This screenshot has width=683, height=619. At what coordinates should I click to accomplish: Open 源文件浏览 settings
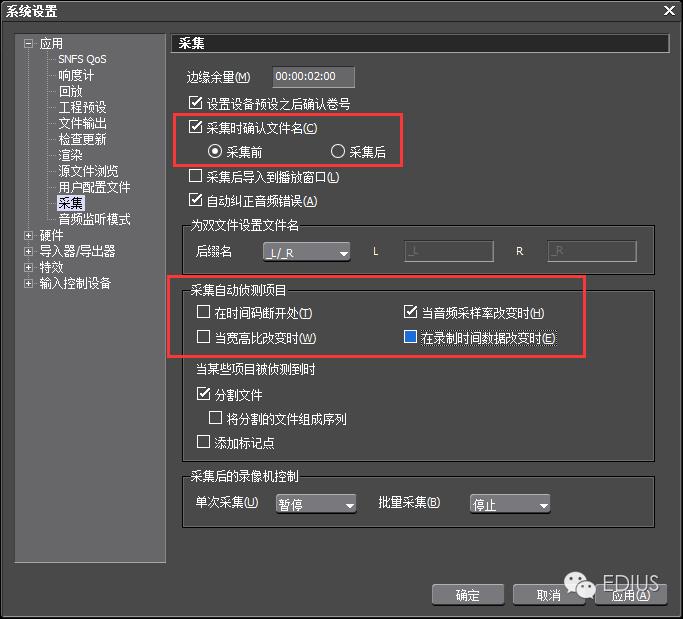pyautogui.click(x=88, y=171)
